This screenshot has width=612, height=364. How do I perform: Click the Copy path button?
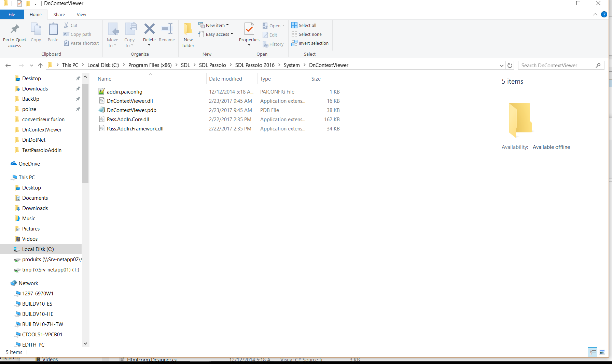[x=78, y=34]
